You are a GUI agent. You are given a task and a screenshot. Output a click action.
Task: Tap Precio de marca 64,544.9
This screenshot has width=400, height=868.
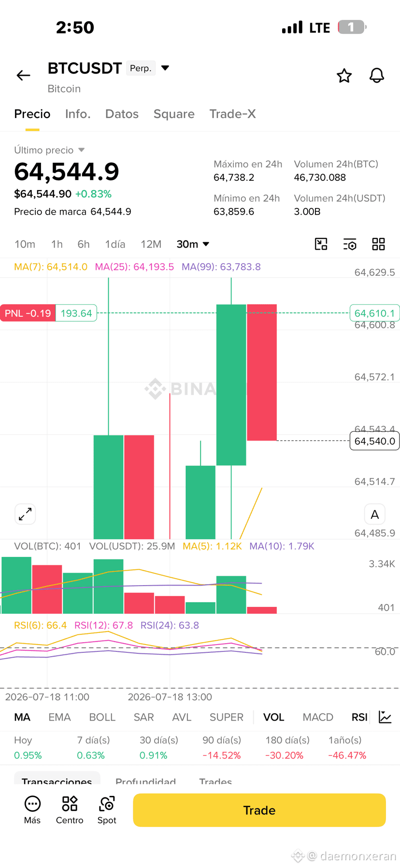click(x=72, y=212)
